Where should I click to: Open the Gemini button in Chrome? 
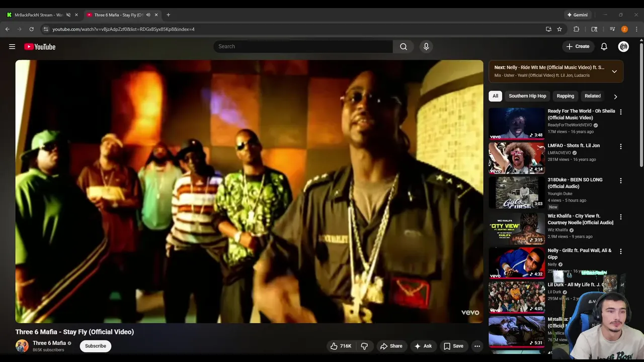click(x=577, y=15)
